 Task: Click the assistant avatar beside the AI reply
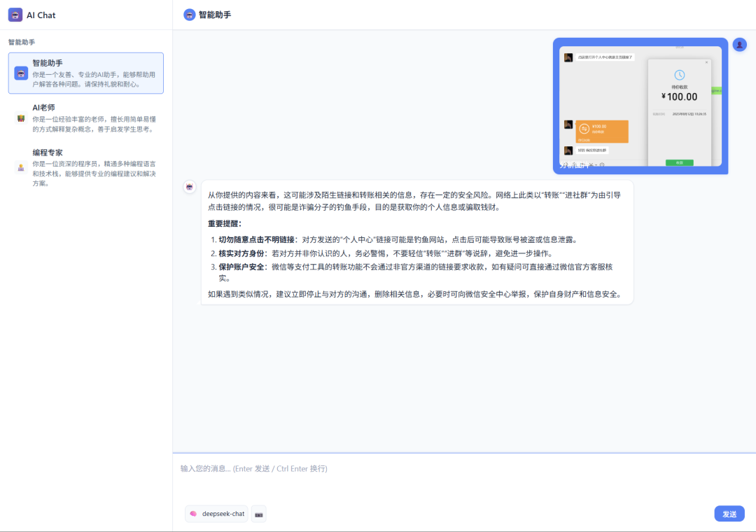[189, 188]
